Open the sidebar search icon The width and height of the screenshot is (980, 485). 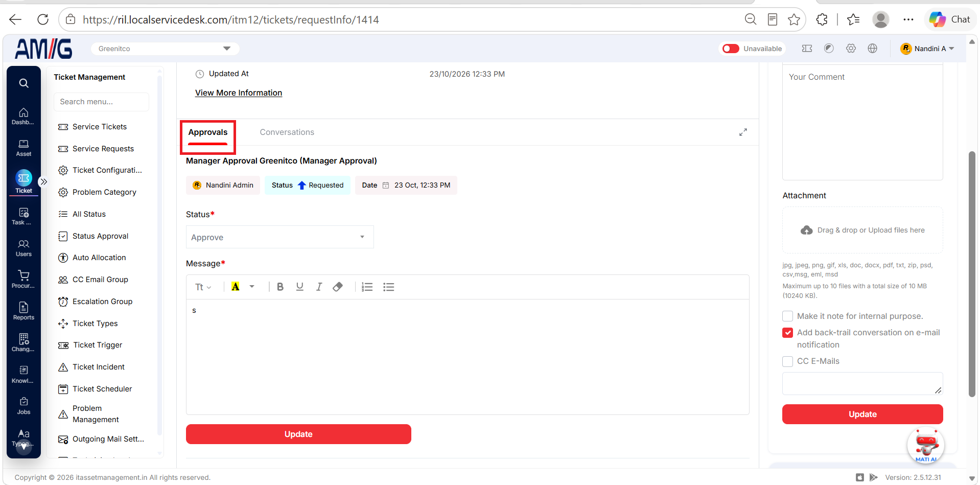coord(24,83)
